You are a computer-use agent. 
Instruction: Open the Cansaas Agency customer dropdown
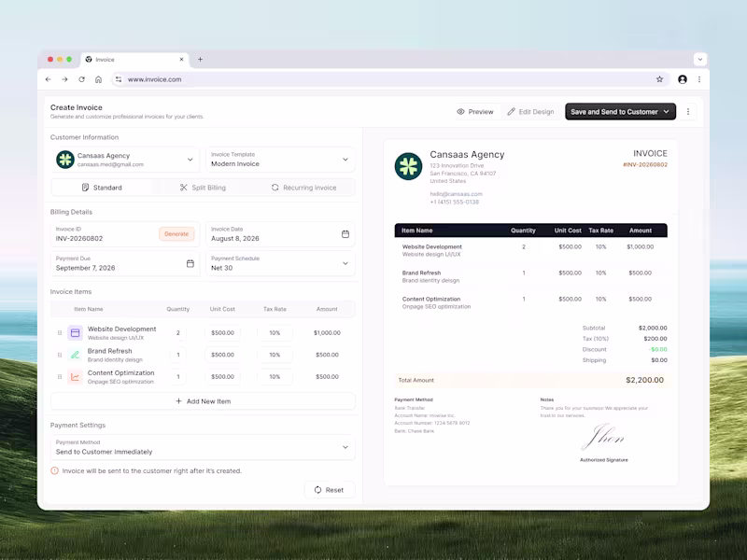click(x=125, y=160)
